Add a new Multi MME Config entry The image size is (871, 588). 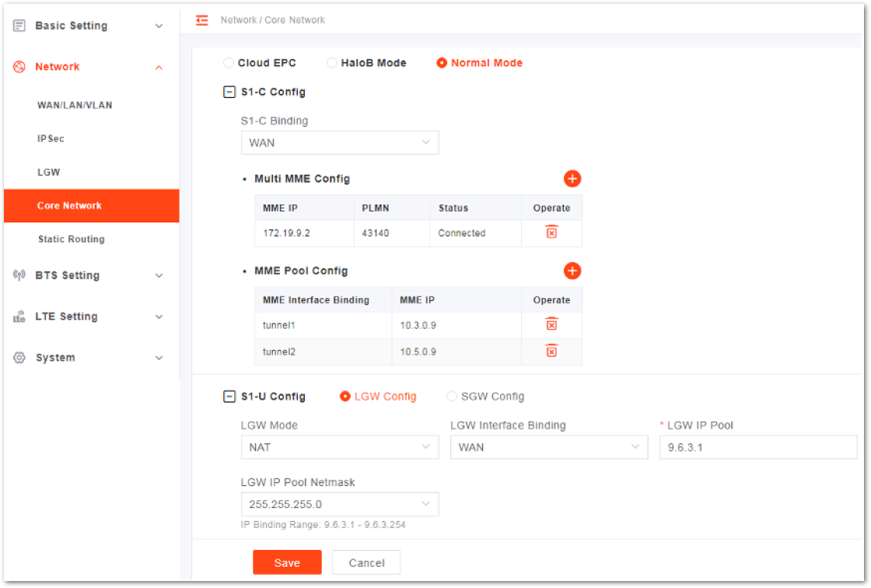pyautogui.click(x=572, y=179)
